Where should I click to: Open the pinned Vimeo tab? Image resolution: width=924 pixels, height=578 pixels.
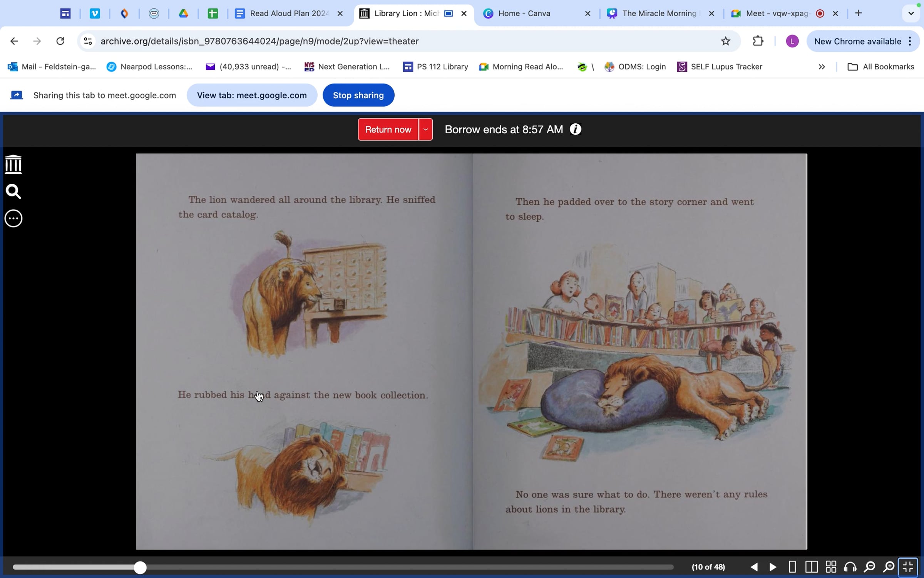coord(95,13)
